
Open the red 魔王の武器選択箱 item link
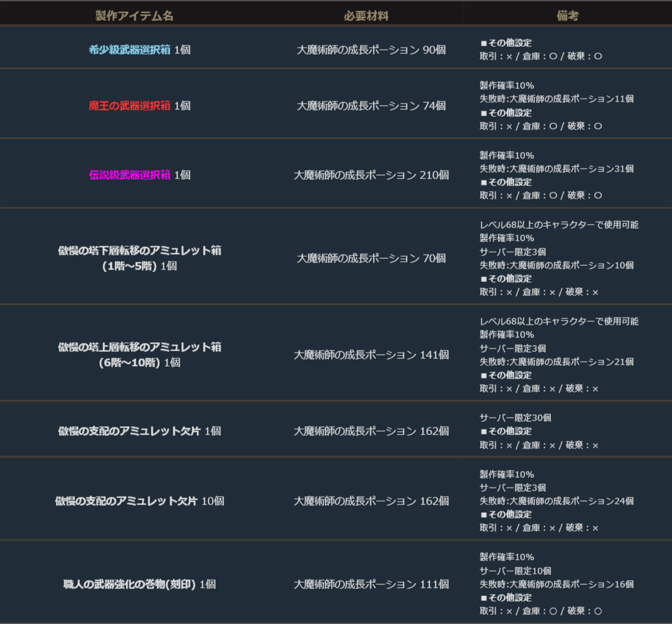[129, 106]
